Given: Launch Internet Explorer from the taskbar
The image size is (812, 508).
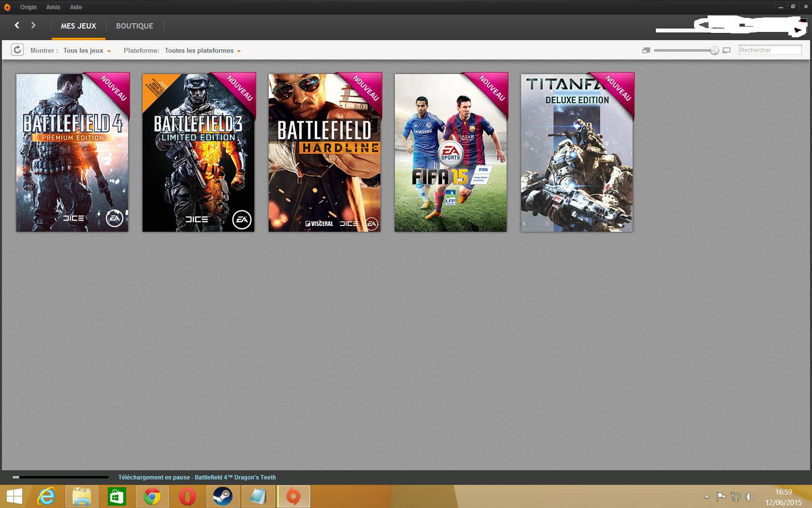Looking at the screenshot, I should [47, 497].
